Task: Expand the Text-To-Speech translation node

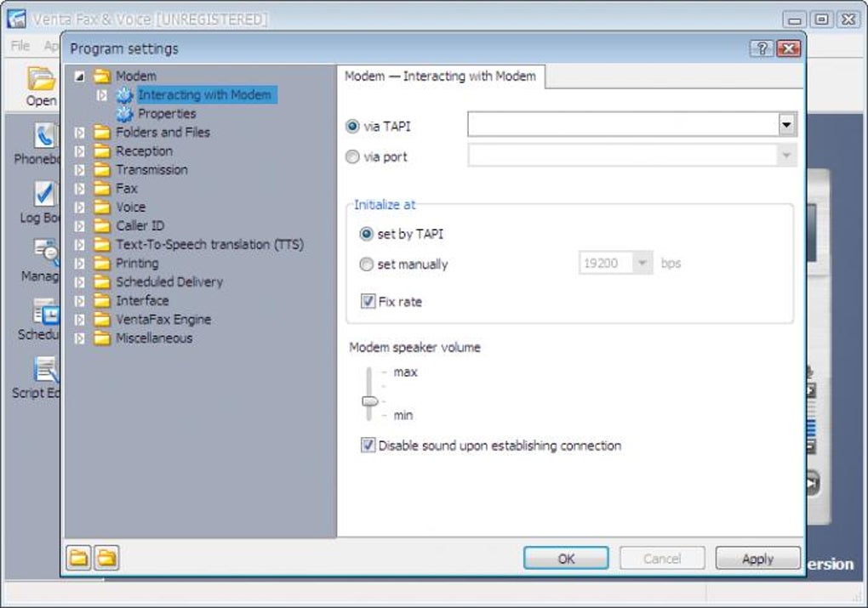Action: click(x=80, y=245)
